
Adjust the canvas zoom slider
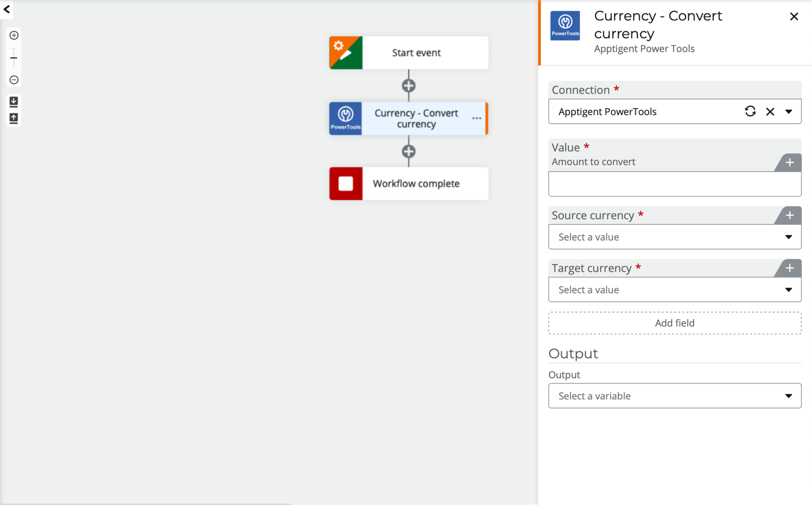14,58
